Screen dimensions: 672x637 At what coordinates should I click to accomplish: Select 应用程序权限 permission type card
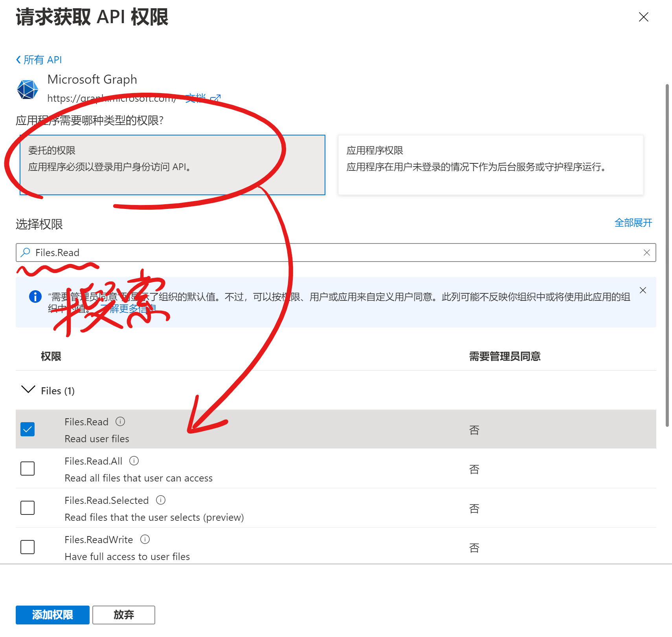point(491,165)
